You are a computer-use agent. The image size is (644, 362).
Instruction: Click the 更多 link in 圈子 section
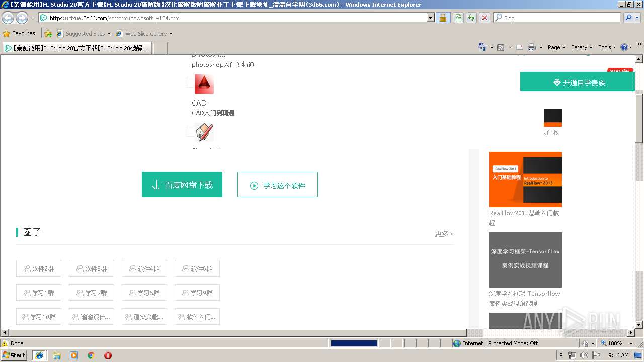[444, 234]
